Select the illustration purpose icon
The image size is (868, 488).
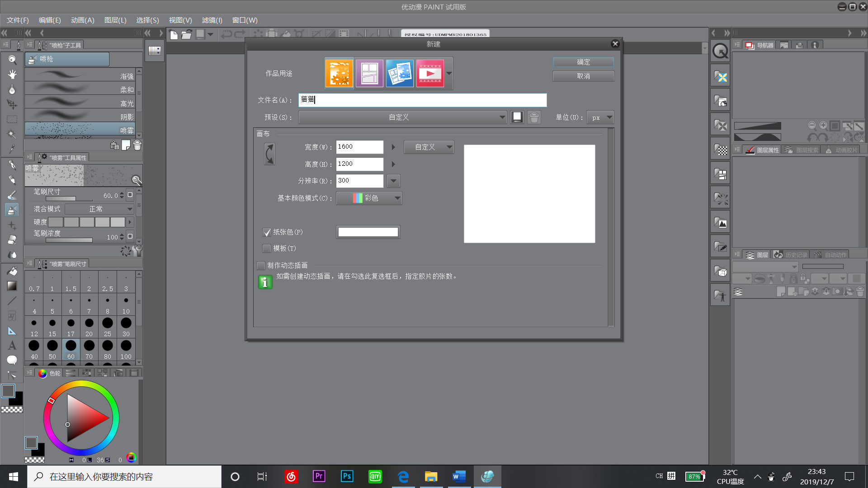pyautogui.click(x=339, y=73)
